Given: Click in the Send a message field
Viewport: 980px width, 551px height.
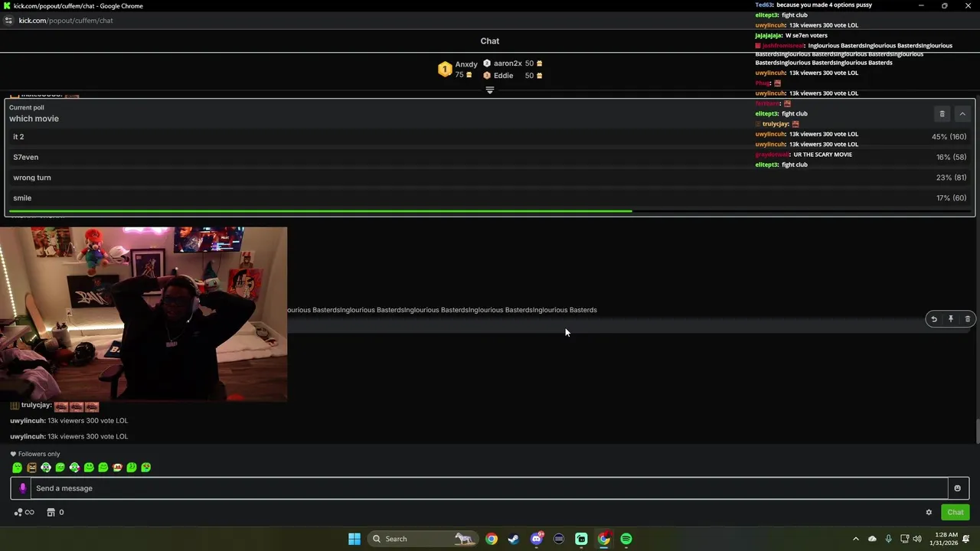Looking at the screenshot, I should tap(490, 488).
